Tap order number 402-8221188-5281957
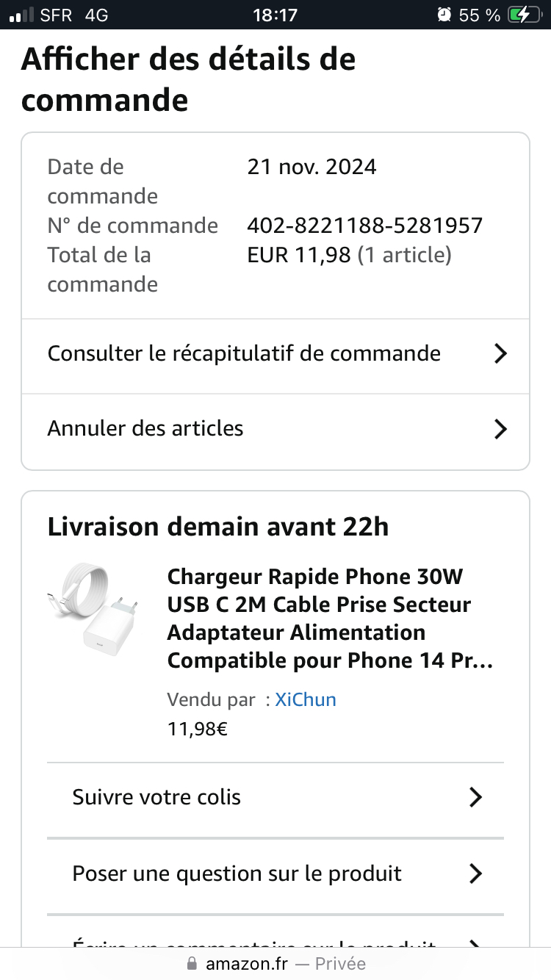The height and width of the screenshot is (980, 551). pos(364,226)
